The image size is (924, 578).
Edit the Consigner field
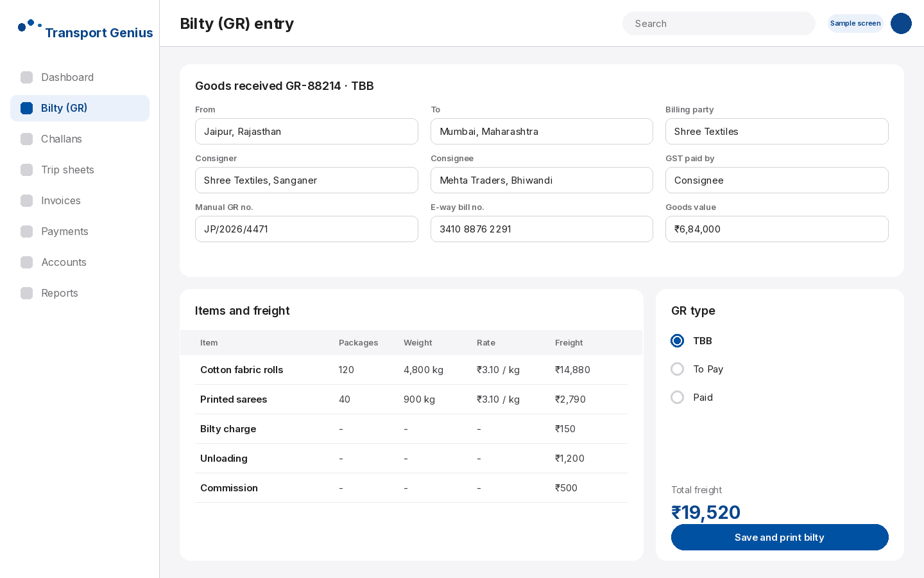[x=307, y=180]
